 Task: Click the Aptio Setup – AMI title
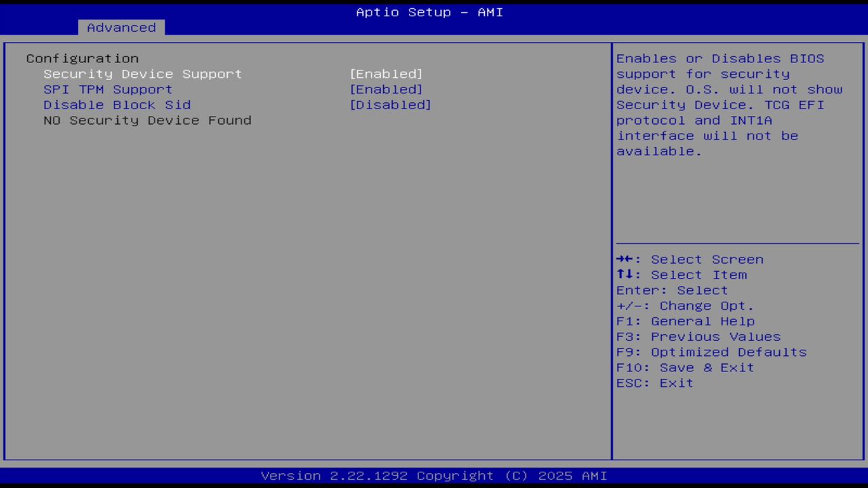click(429, 12)
